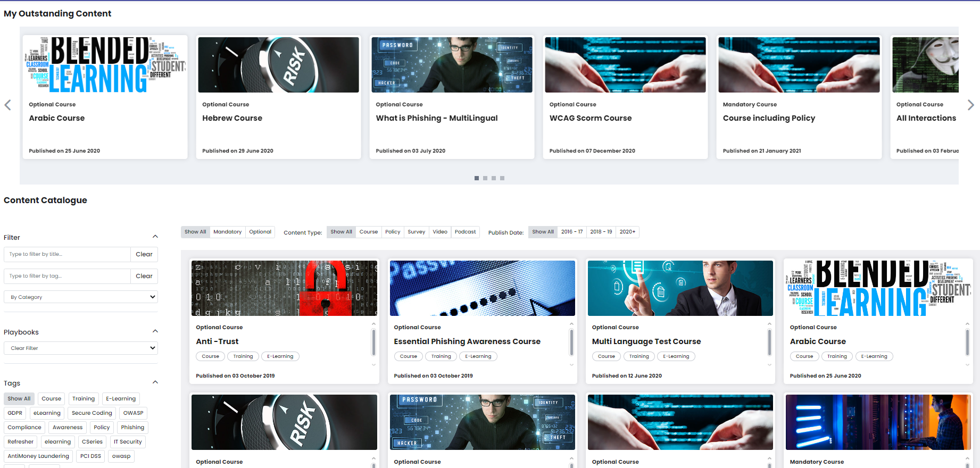Clear the title filter
The image size is (980, 468).
tap(144, 254)
